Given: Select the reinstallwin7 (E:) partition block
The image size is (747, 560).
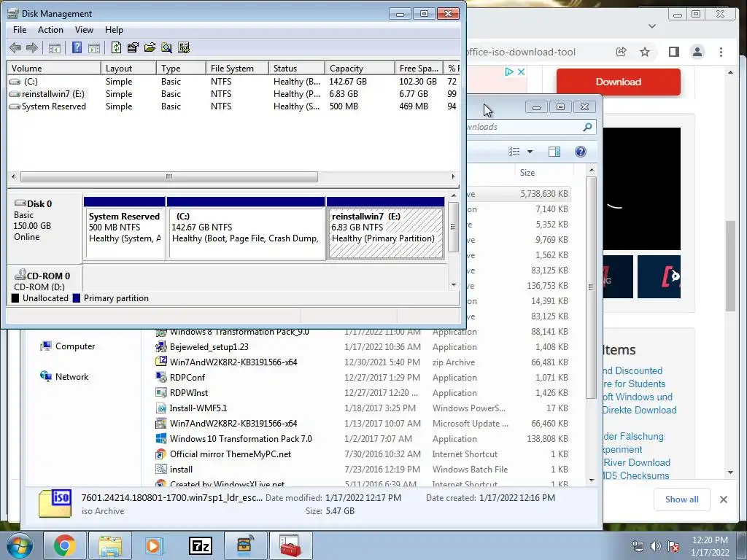Looking at the screenshot, I should pos(385,228).
